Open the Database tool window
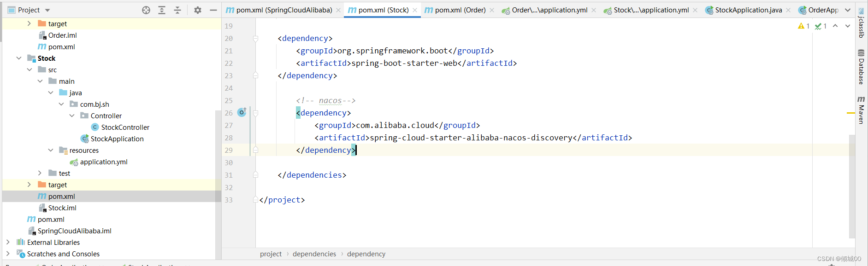868x266 pixels. pyautogui.click(x=861, y=67)
